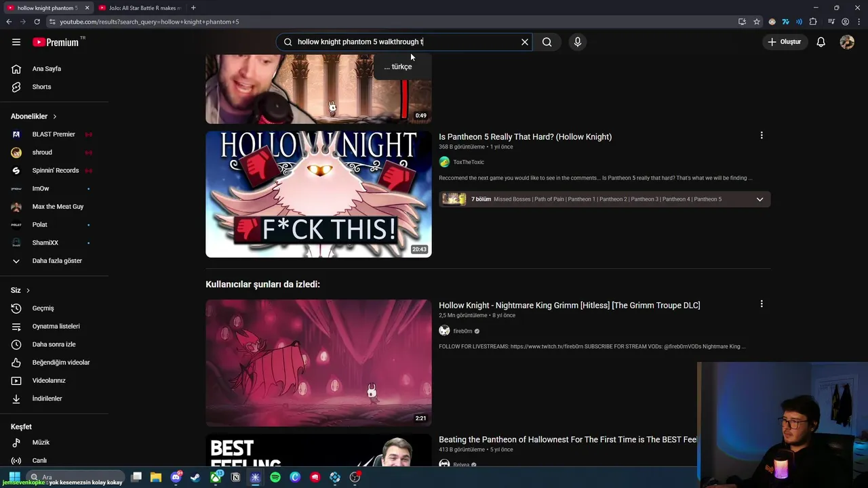This screenshot has width=868, height=488.
Task: Open the YouTube account avatar menu
Action: pos(847,42)
